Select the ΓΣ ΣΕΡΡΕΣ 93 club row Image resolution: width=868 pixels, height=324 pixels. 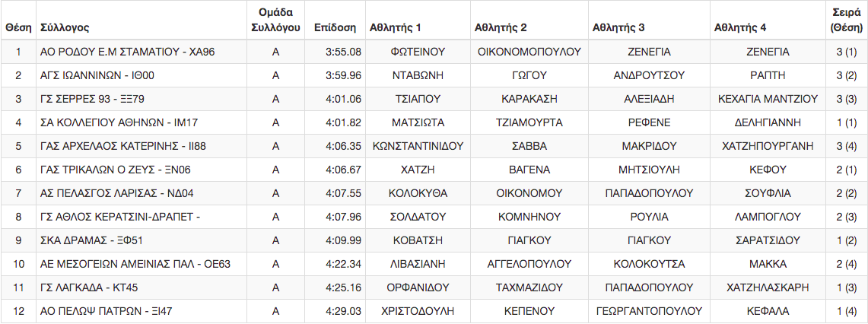tap(434, 99)
